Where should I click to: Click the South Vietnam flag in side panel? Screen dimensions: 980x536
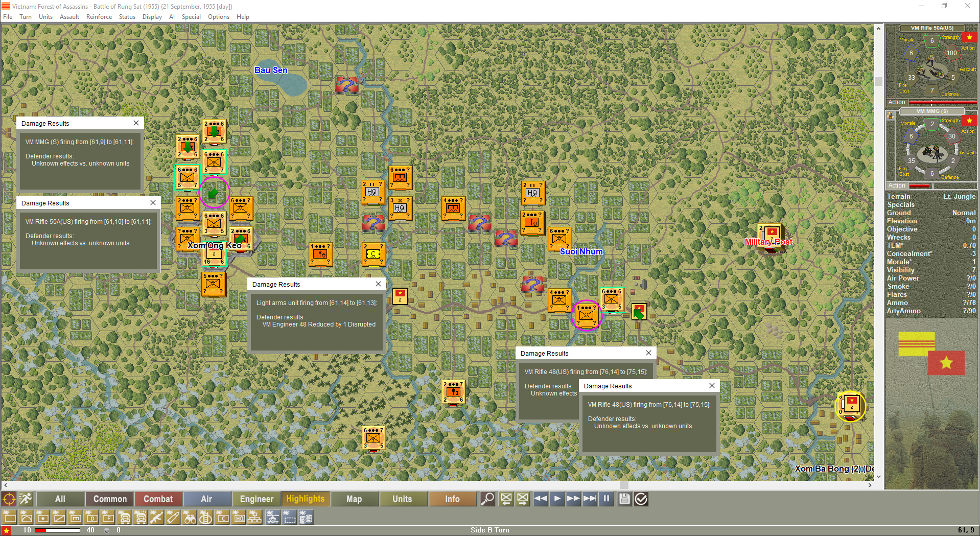(917, 344)
